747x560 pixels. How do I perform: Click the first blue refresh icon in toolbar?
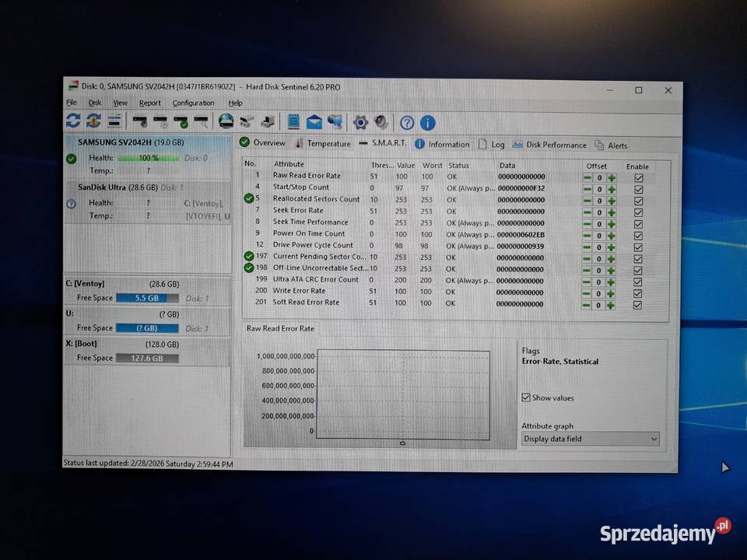tap(73, 121)
